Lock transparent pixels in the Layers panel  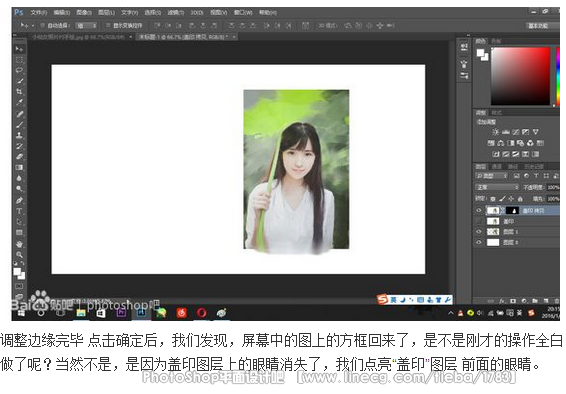493,199
